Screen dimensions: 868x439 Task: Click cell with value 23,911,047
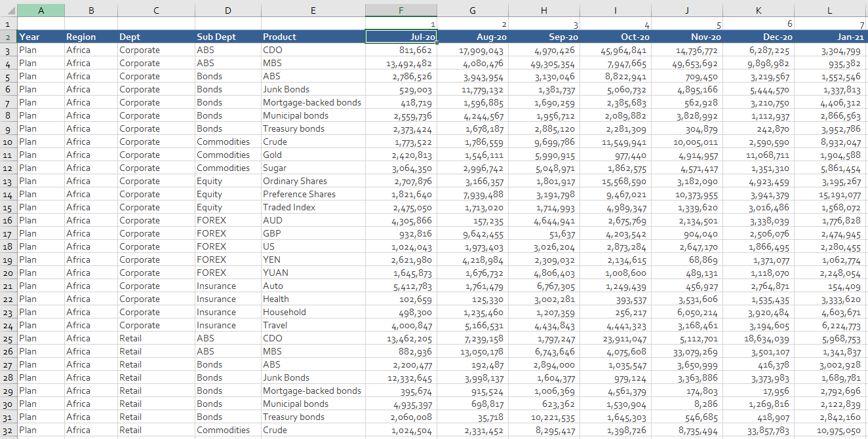616,338
